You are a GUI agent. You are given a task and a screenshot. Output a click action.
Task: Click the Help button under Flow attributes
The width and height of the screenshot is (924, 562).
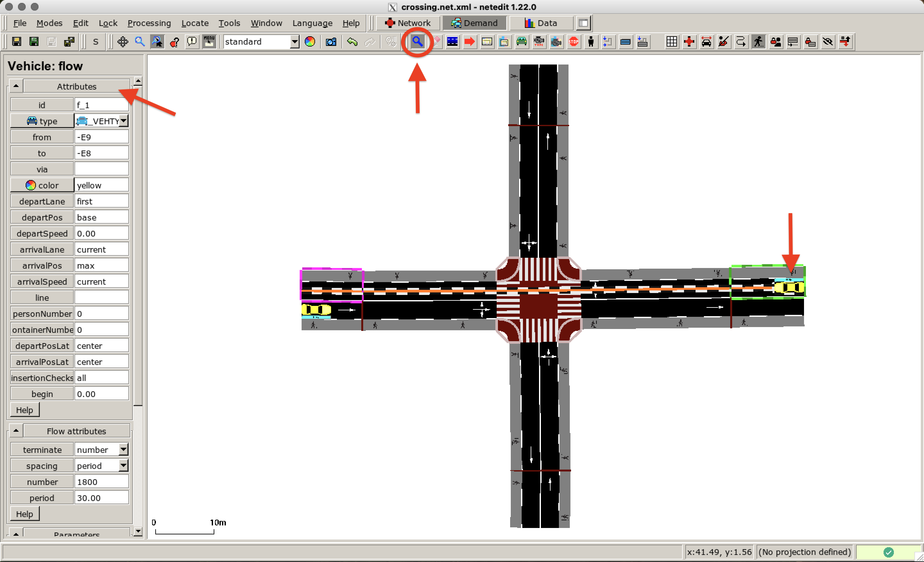click(24, 513)
